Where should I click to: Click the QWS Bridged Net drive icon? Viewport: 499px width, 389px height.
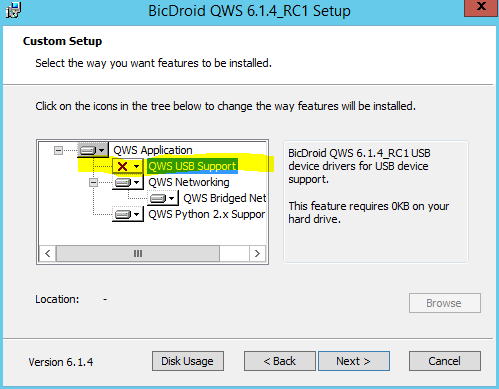pos(158,198)
